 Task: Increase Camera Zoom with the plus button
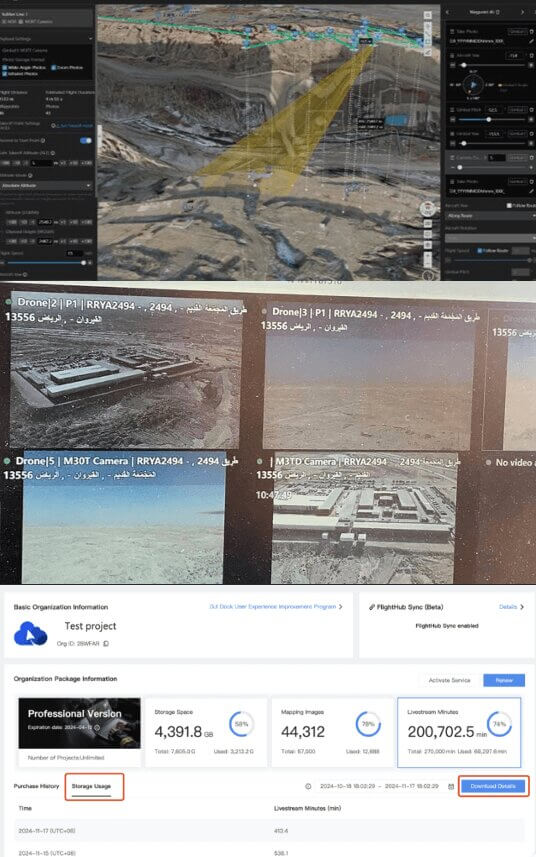click(531, 167)
